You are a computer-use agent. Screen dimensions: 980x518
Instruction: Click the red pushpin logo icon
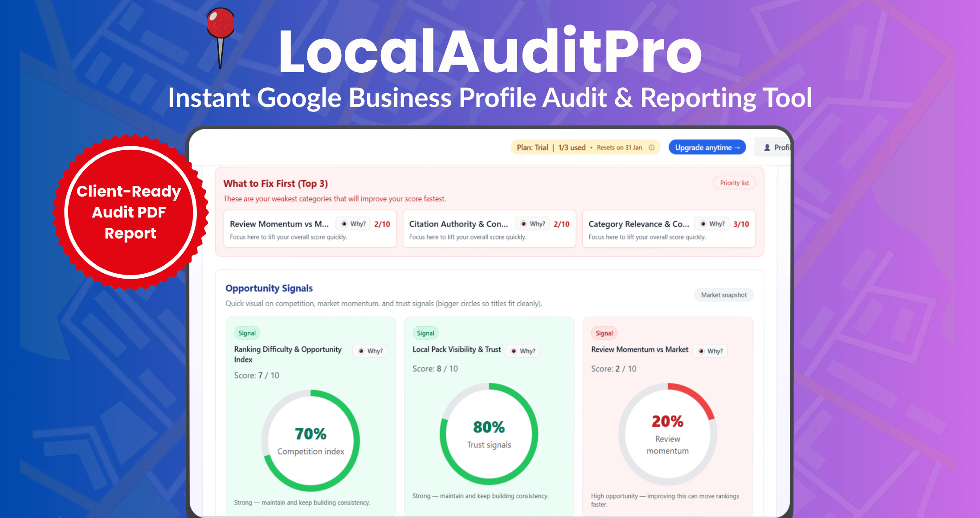(x=220, y=38)
